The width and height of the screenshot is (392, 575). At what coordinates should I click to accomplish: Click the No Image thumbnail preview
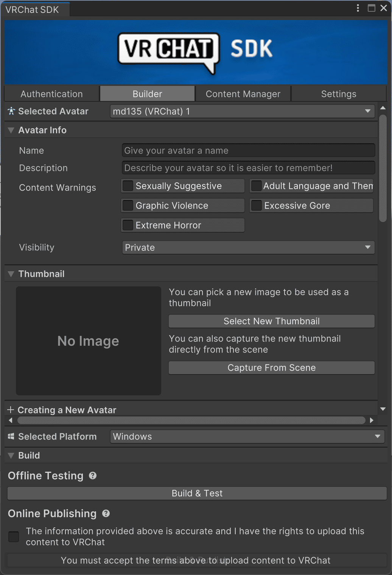(89, 341)
